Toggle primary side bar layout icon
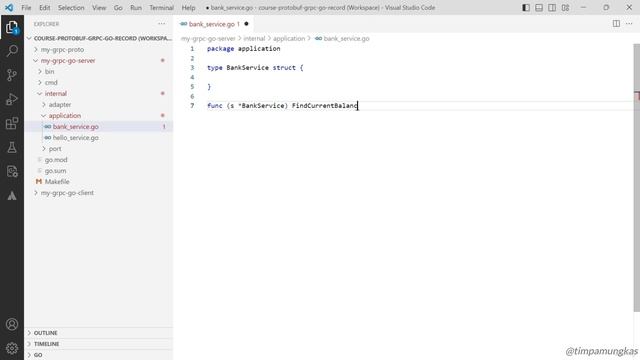Viewport: 640px width, 360px height. 526,7
